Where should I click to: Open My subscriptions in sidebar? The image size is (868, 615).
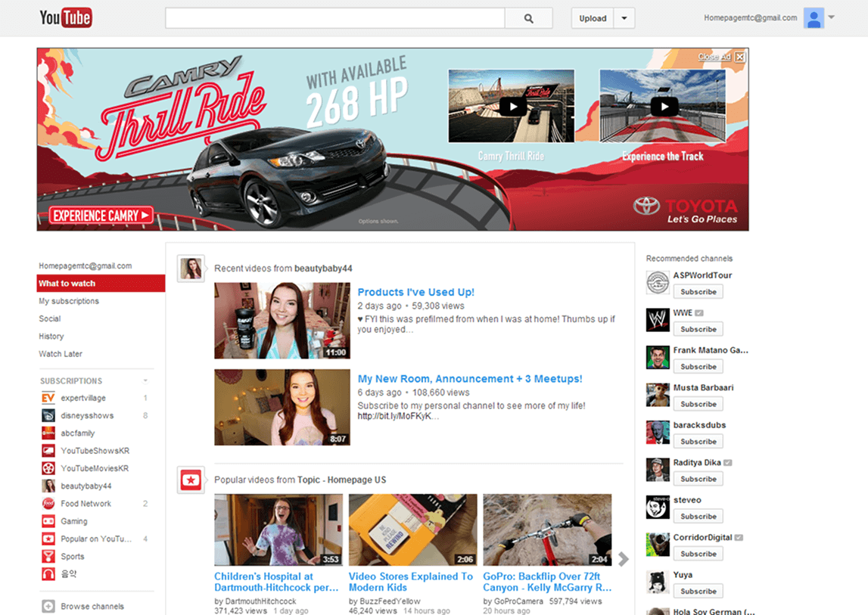(69, 301)
